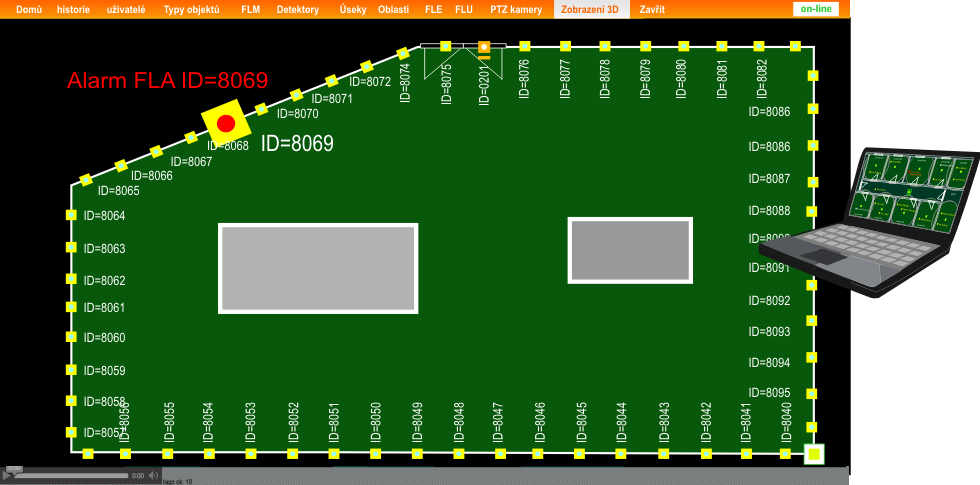
Task: Click the on-line status button
Action: 816,9
